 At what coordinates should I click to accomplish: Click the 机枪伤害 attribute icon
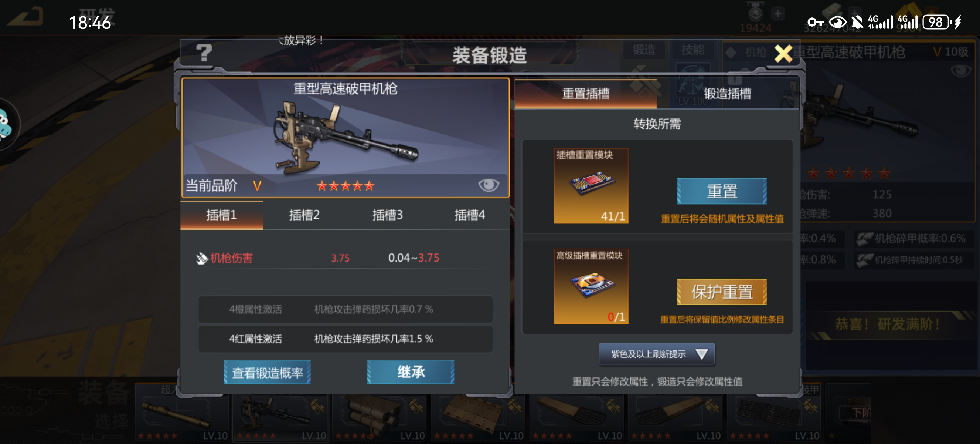(x=202, y=258)
